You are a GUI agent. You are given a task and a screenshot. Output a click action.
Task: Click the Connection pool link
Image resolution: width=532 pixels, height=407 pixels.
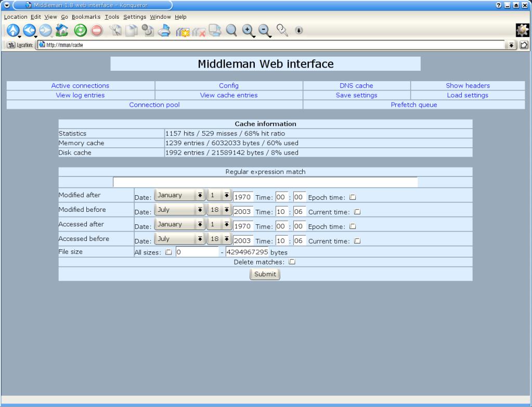coord(154,105)
